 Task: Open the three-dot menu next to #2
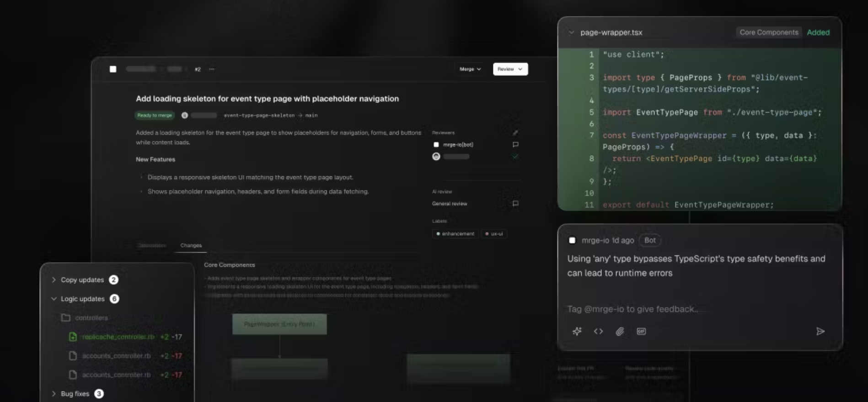tap(212, 69)
